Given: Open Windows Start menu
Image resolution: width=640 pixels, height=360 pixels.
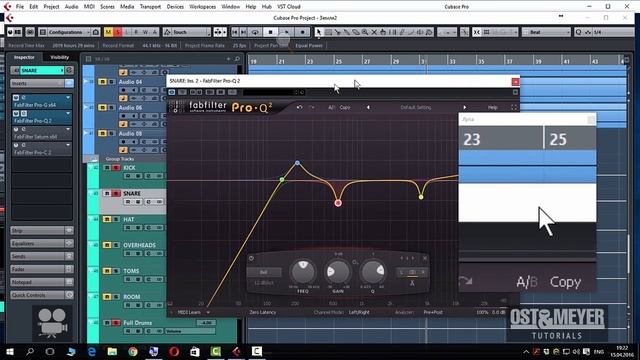Looking at the screenshot, I should (10, 351).
